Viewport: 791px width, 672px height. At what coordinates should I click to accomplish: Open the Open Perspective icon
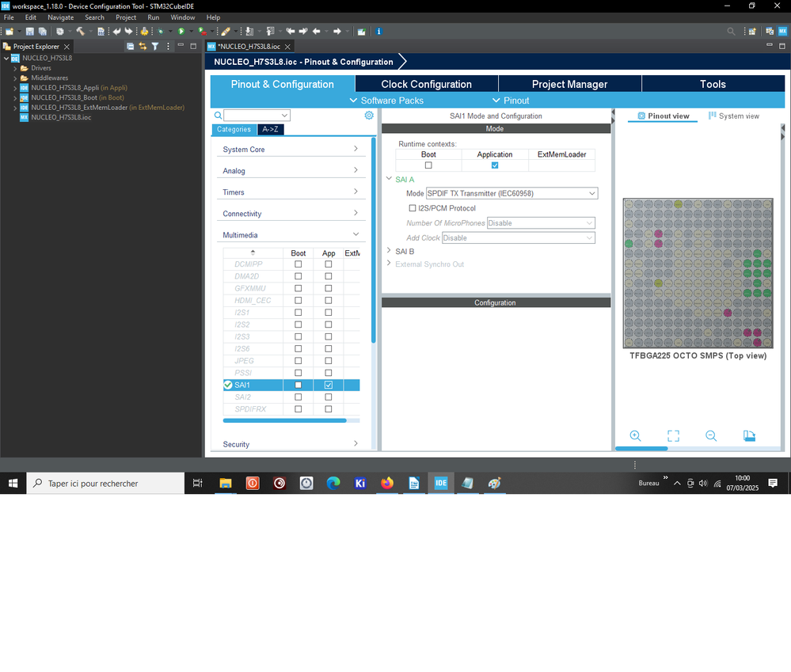coord(752,31)
